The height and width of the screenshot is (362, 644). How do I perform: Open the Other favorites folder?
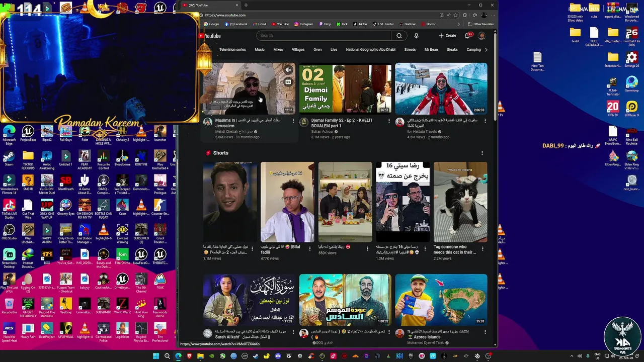point(480,24)
